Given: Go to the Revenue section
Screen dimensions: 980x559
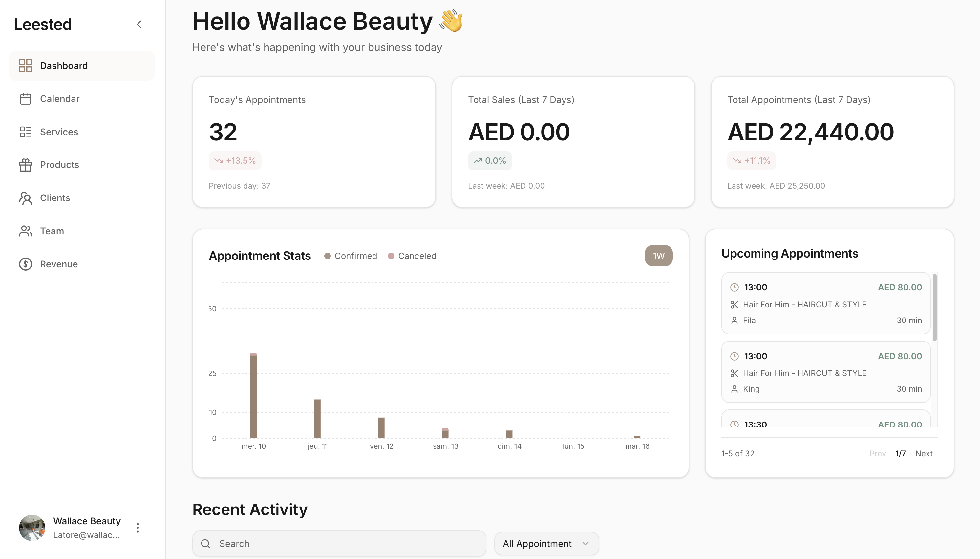Looking at the screenshot, I should 59,264.
